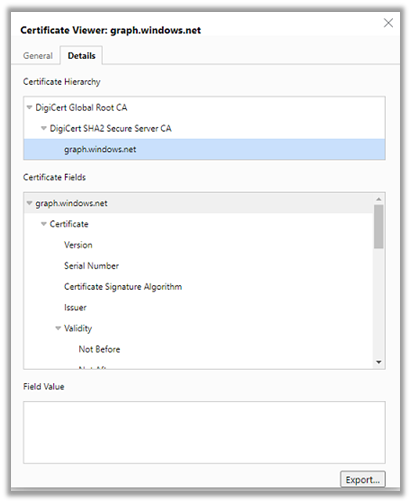Select the Certificate Signature Algorithm field
This screenshot has height=503, width=411.
pos(123,287)
